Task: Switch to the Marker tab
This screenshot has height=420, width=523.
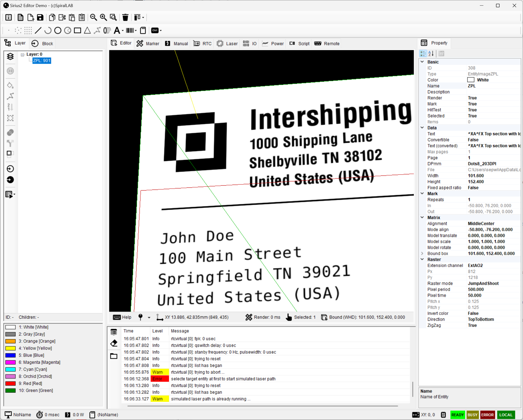Action: pos(148,44)
